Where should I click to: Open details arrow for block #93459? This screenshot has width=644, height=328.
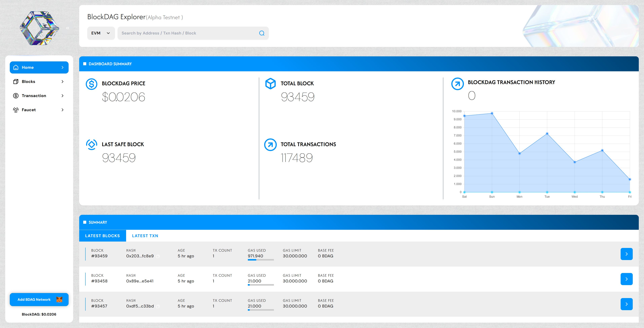627,254
